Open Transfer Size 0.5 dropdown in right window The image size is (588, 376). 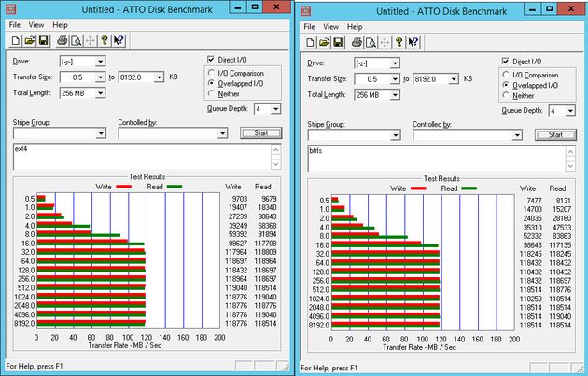pos(395,79)
